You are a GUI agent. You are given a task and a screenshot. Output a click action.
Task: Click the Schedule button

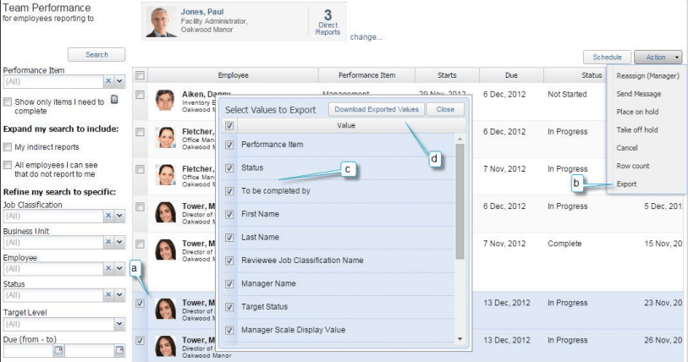[607, 57]
